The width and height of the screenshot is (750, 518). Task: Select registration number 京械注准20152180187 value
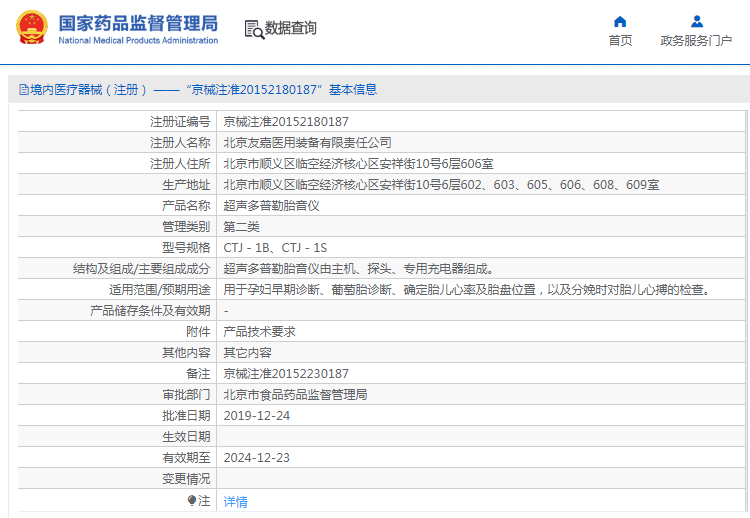point(286,122)
